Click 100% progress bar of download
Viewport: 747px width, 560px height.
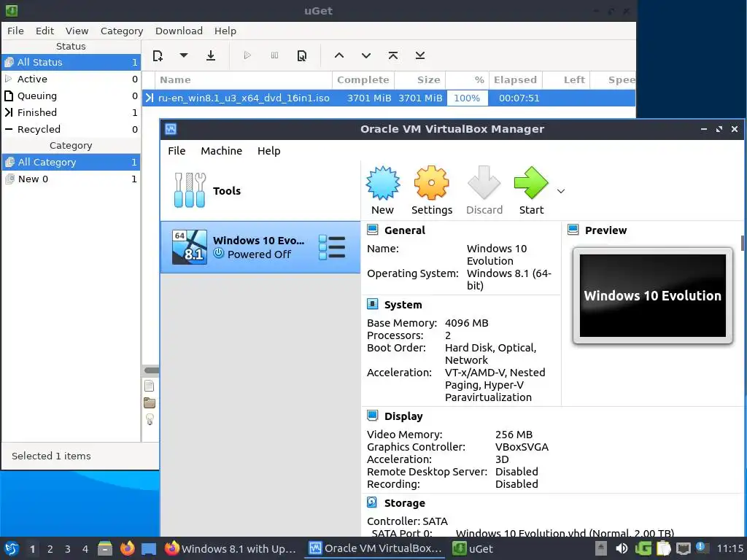pyautogui.click(x=467, y=98)
